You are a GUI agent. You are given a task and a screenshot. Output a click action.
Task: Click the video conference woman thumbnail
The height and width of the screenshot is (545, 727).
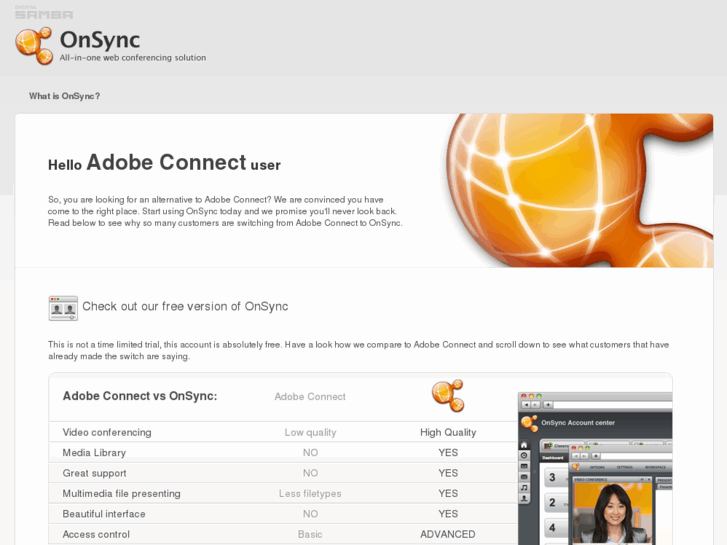click(x=613, y=513)
